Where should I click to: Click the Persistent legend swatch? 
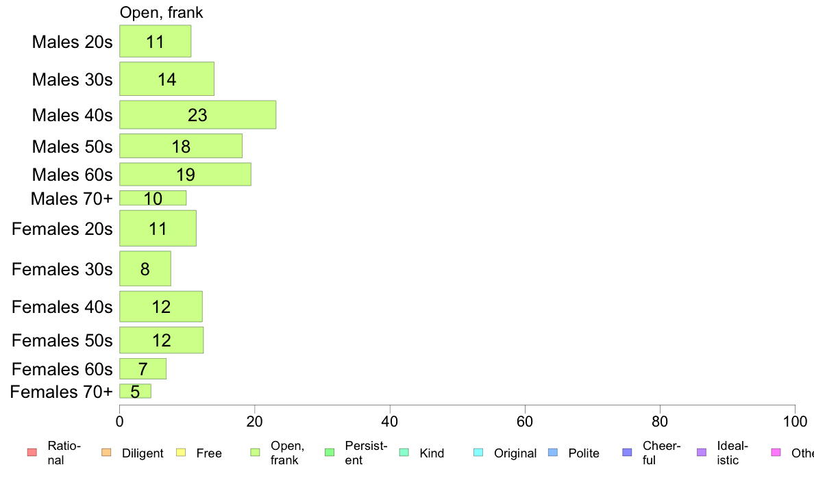click(x=330, y=453)
